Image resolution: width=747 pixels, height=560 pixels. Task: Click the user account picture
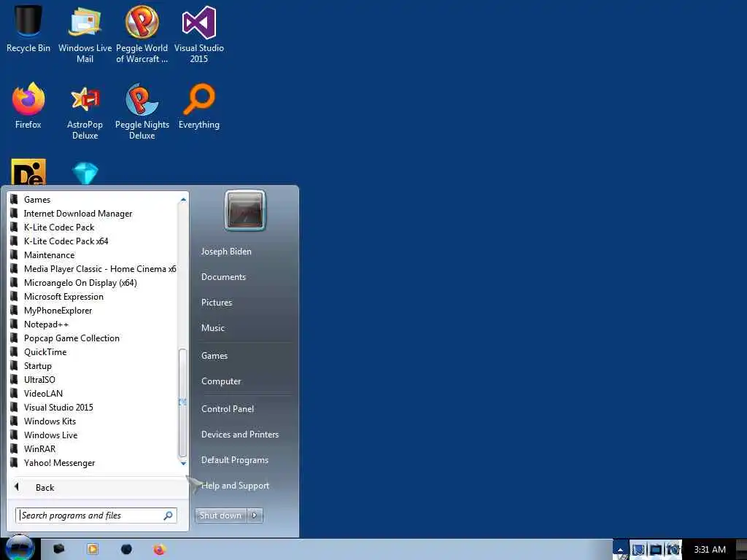[x=245, y=210]
